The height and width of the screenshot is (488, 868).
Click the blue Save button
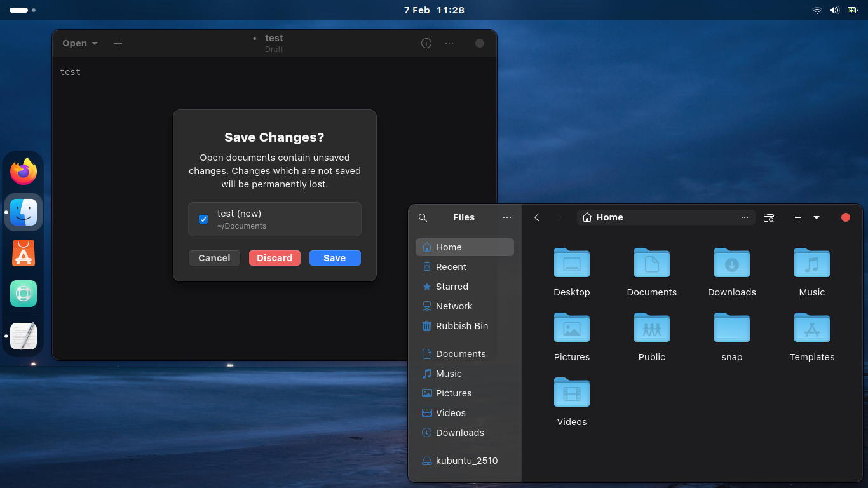(x=335, y=258)
